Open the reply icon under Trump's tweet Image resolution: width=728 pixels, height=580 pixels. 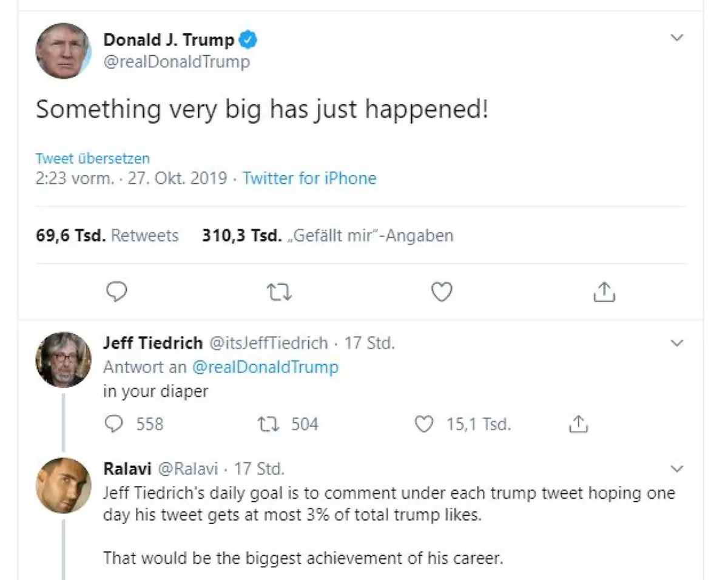[116, 292]
